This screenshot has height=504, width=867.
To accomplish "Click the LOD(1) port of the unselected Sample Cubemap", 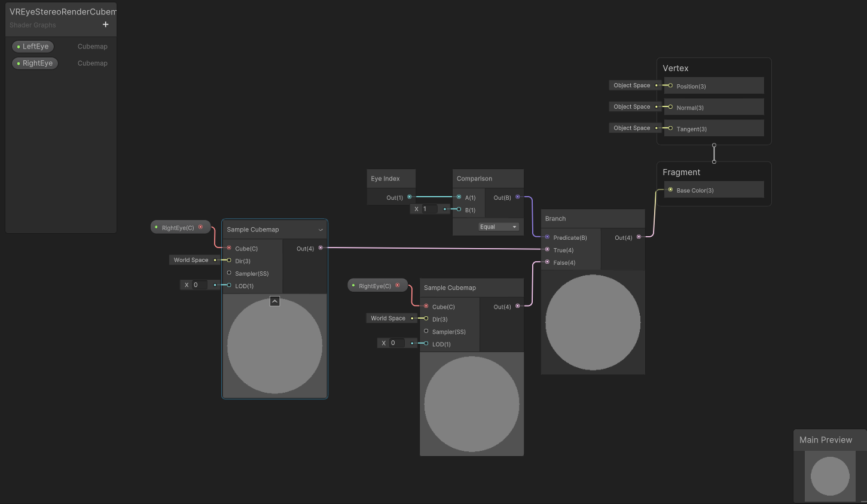I will pyautogui.click(x=426, y=343).
